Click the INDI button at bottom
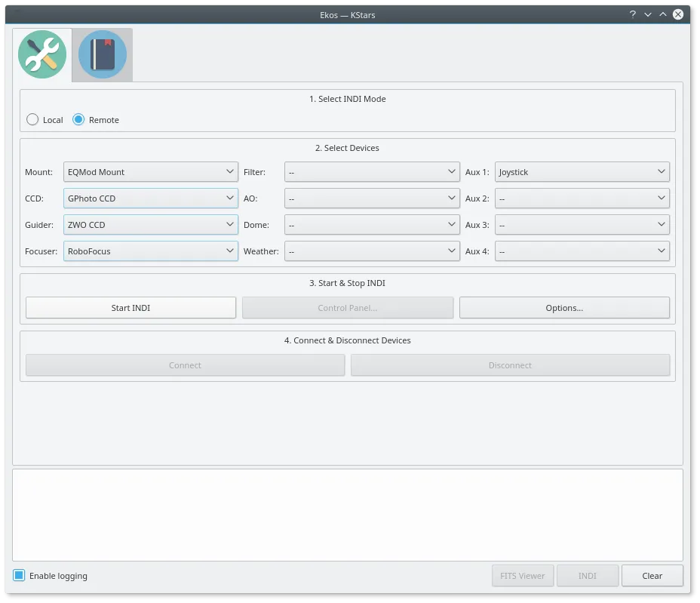 point(588,576)
